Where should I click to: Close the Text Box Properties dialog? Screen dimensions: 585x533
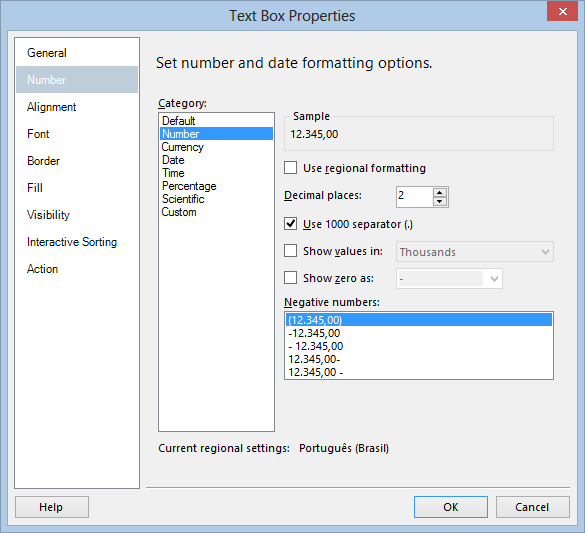[x=562, y=11]
